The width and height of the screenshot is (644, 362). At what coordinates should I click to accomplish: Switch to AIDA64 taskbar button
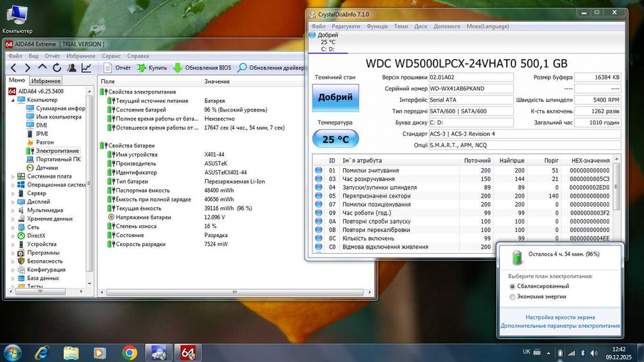pos(187,353)
